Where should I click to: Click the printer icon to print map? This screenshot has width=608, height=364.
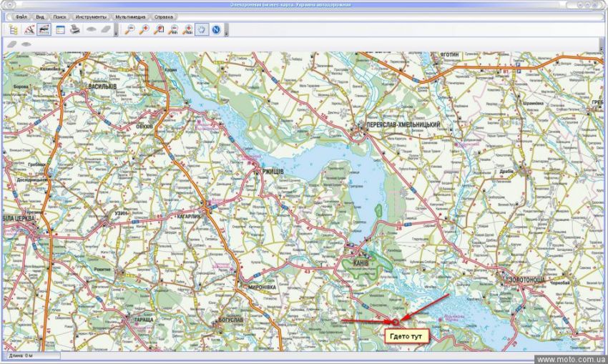75,30
